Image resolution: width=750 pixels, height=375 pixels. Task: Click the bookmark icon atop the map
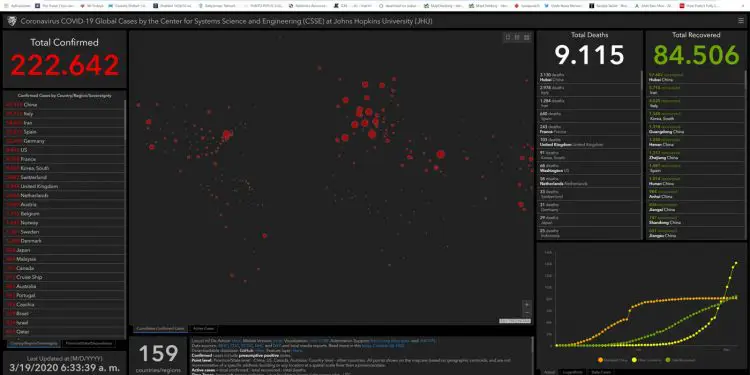pyautogui.click(x=508, y=37)
